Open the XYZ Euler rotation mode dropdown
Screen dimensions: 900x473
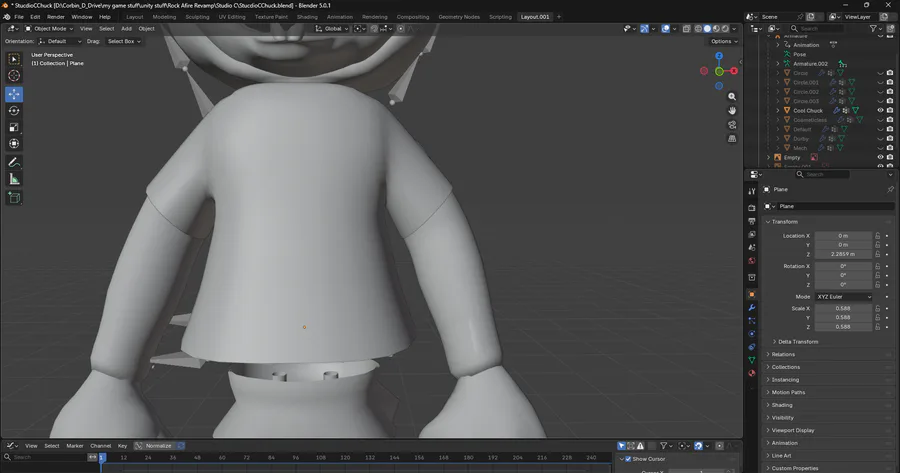point(843,297)
